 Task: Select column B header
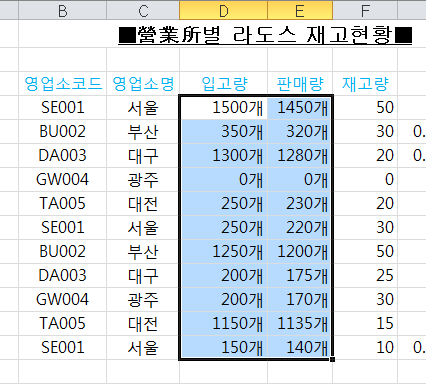(x=62, y=10)
